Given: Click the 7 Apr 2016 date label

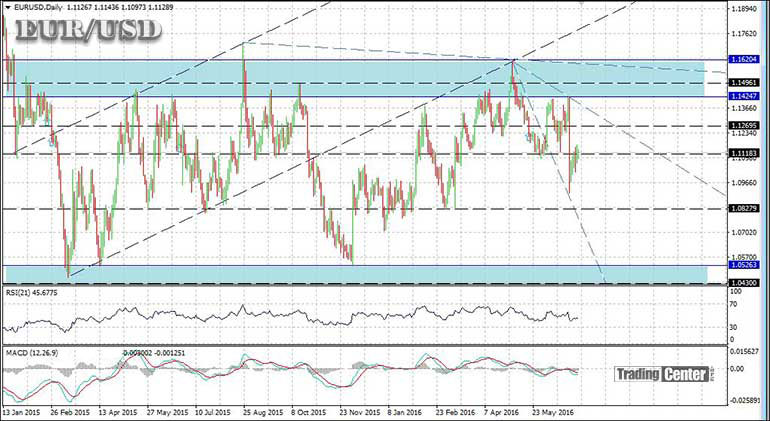Looking at the screenshot, I should click(502, 414).
